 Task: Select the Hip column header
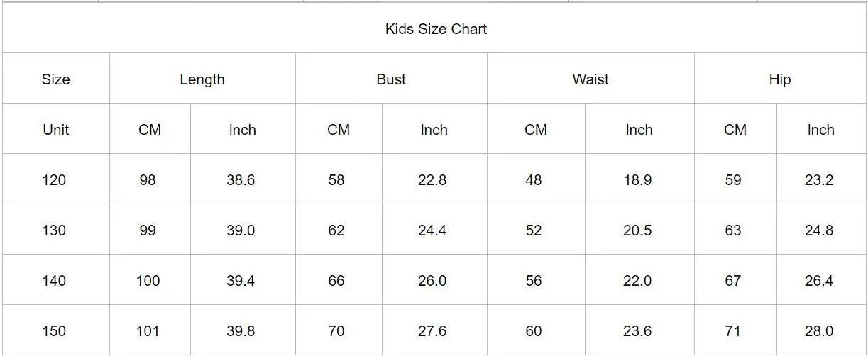(x=779, y=79)
